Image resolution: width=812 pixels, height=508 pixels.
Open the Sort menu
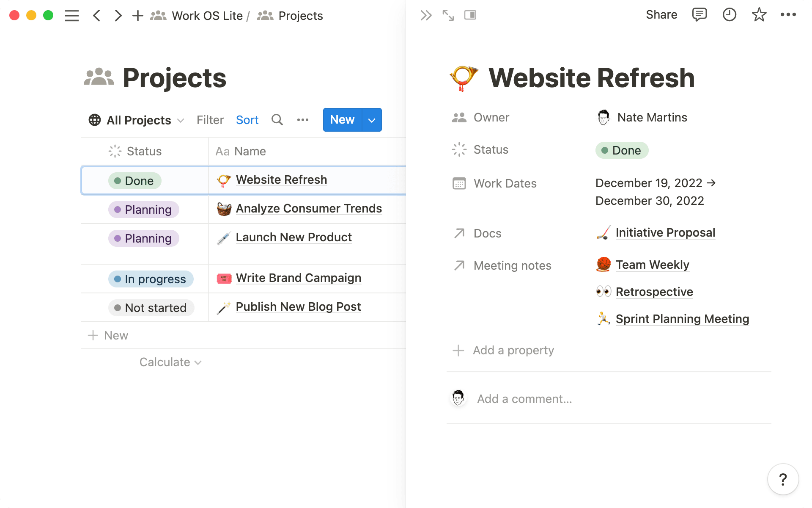(x=247, y=120)
